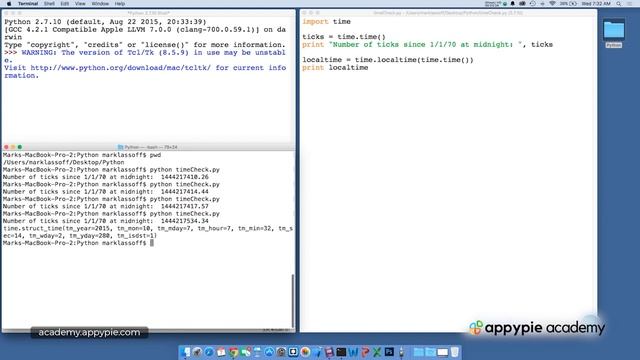This screenshot has width=640, height=360.
Task: Click the yellow minimize button of Terminal window
Action: [x=13, y=147]
